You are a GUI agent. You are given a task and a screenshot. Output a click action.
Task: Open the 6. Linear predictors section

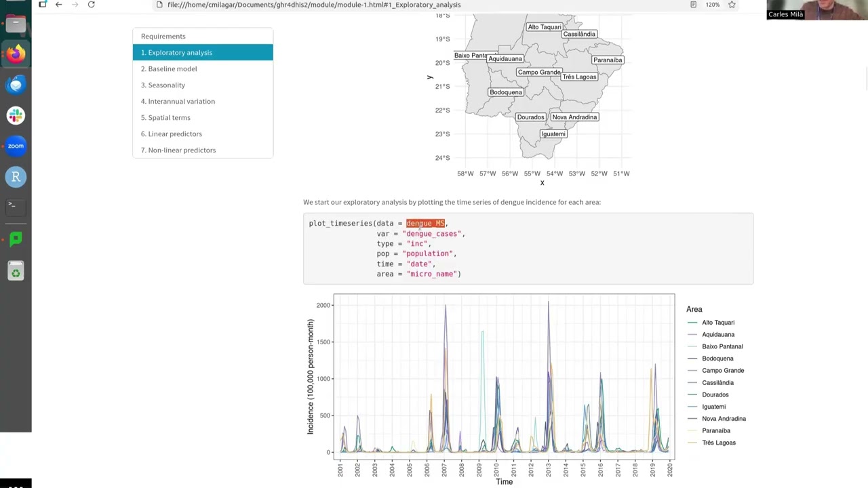point(203,134)
